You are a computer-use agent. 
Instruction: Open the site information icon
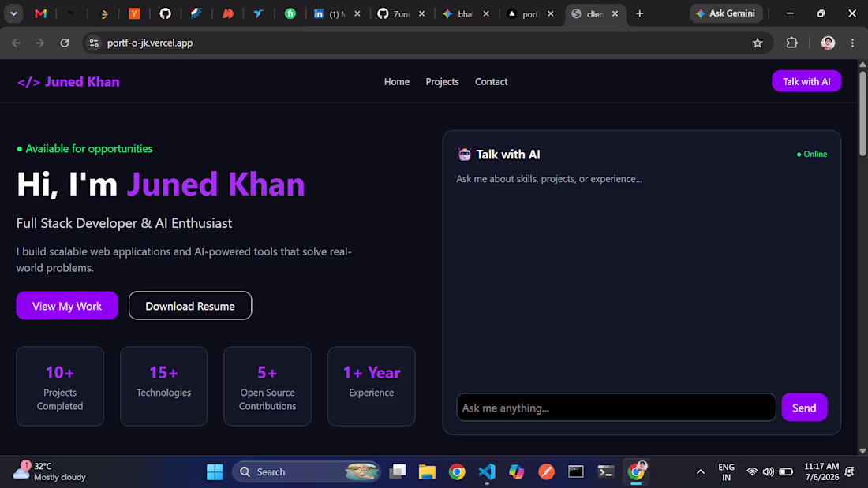click(94, 43)
